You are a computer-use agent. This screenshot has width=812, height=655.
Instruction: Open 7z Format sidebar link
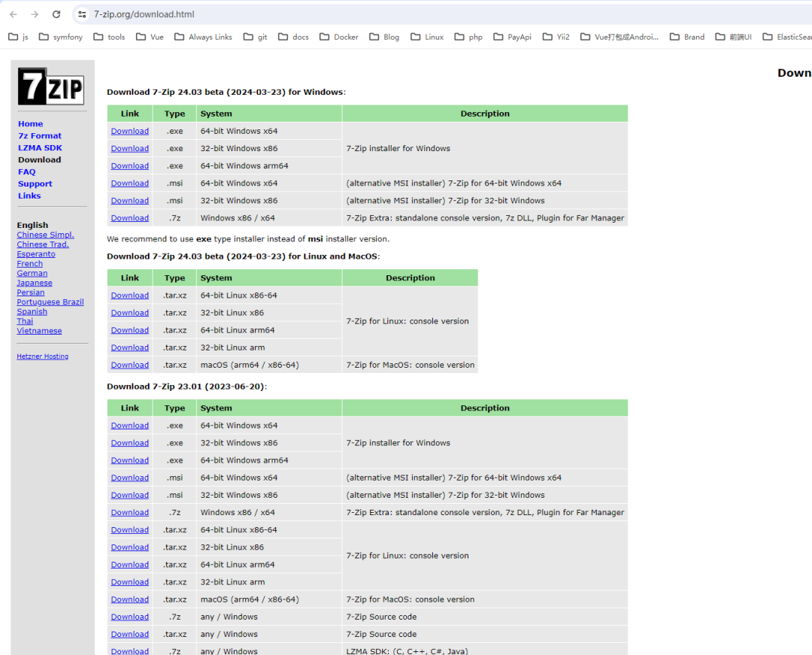tap(40, 135)
